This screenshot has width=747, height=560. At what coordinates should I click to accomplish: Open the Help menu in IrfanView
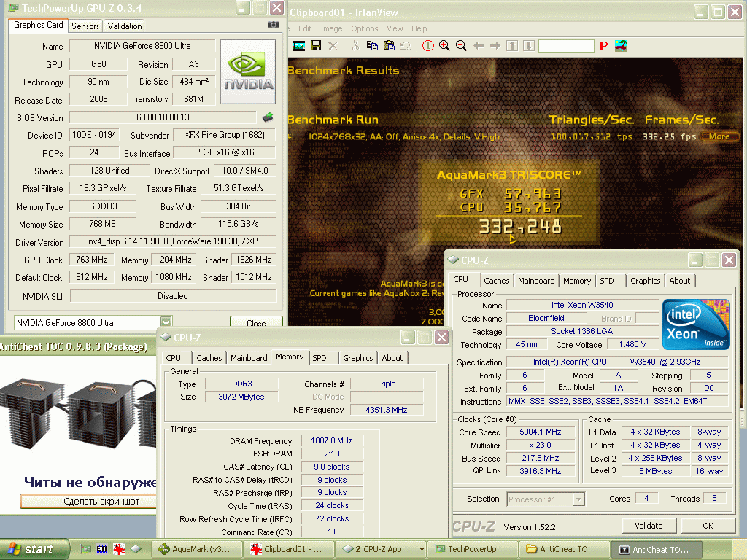pos(419,28)
